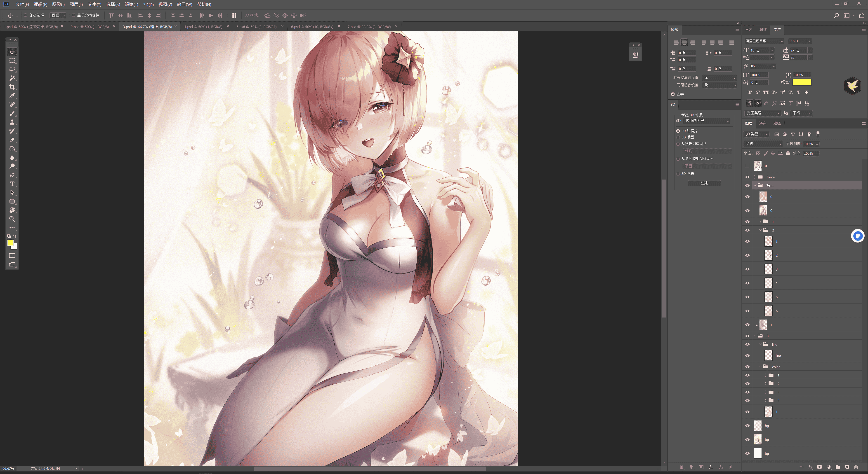Open the 源 选中的图层 dropdown
Image resolution: width=868 pixels, height=474 pixels.
pos(707,121)
